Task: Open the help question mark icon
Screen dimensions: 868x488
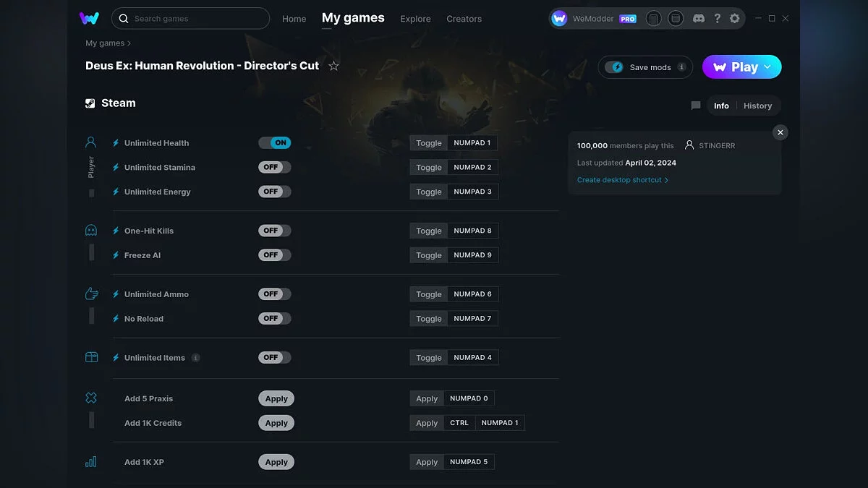Action: tap(717, 19)
